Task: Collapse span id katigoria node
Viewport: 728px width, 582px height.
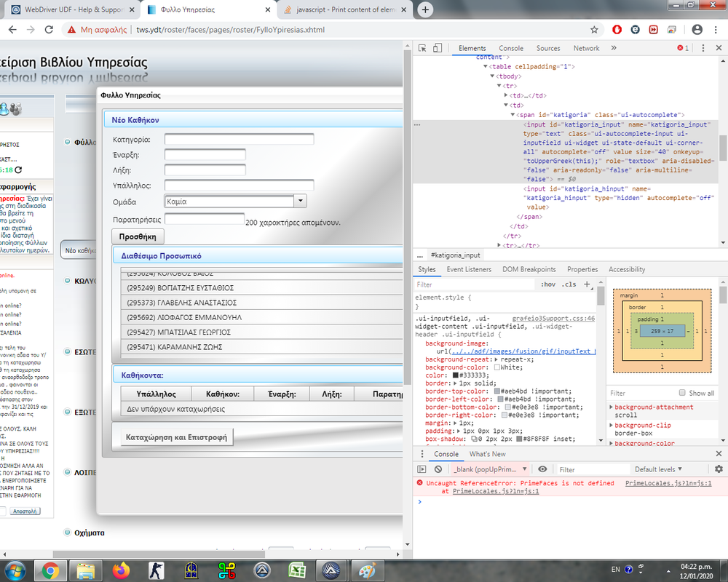Action: point(513,115)
